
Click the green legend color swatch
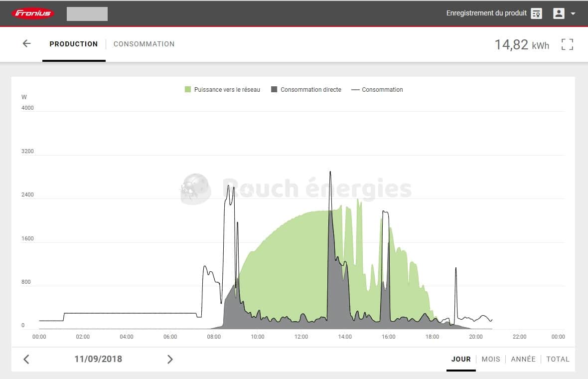pos(188,90)
